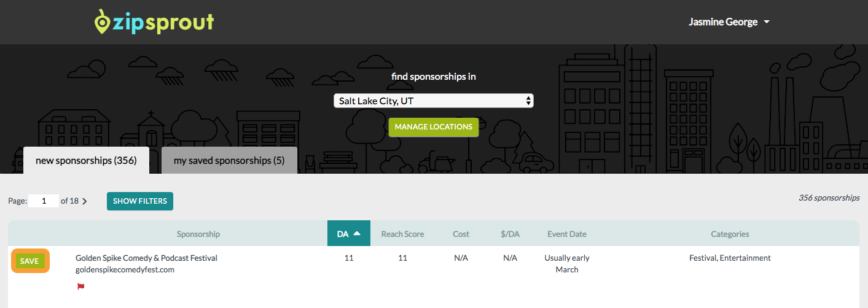868x308 pixels.
Task: Click the '356 sponsorships' count text
Action: (829, 198)
